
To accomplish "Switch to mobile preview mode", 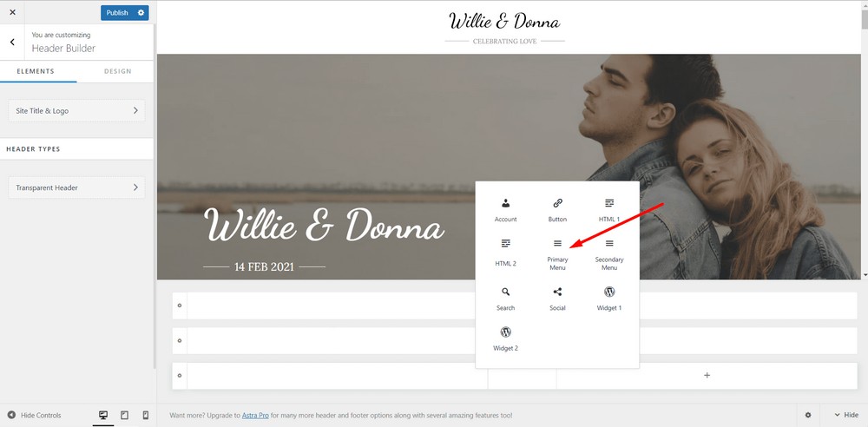I will click(145, 416).
